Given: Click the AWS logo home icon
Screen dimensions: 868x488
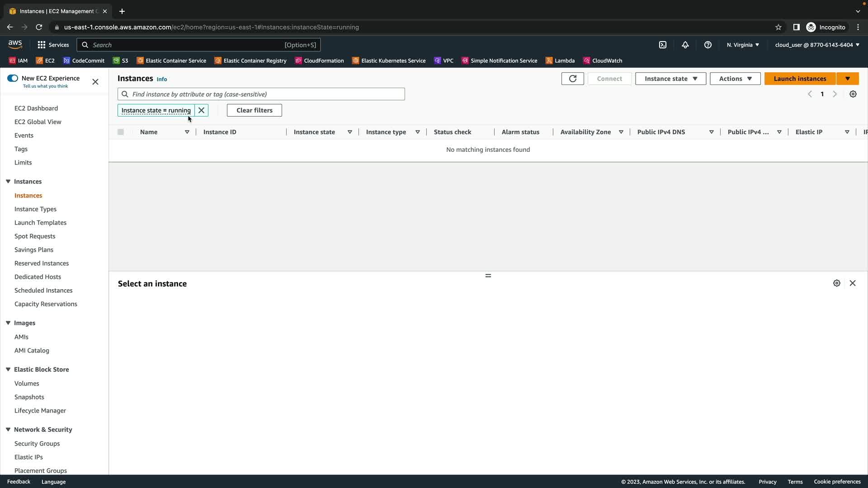Looking at the screenshot, I should click(x=15, y=44).
